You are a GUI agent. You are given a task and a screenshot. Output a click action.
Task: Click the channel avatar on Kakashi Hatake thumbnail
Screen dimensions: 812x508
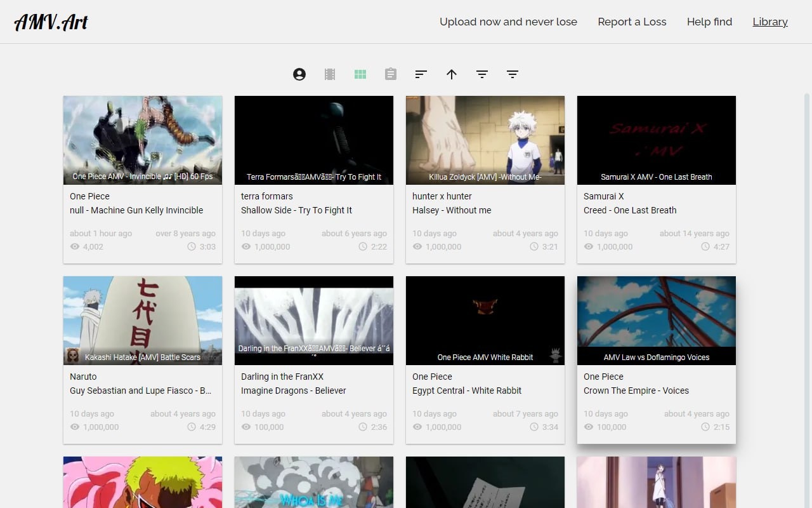tap(73, 356)
